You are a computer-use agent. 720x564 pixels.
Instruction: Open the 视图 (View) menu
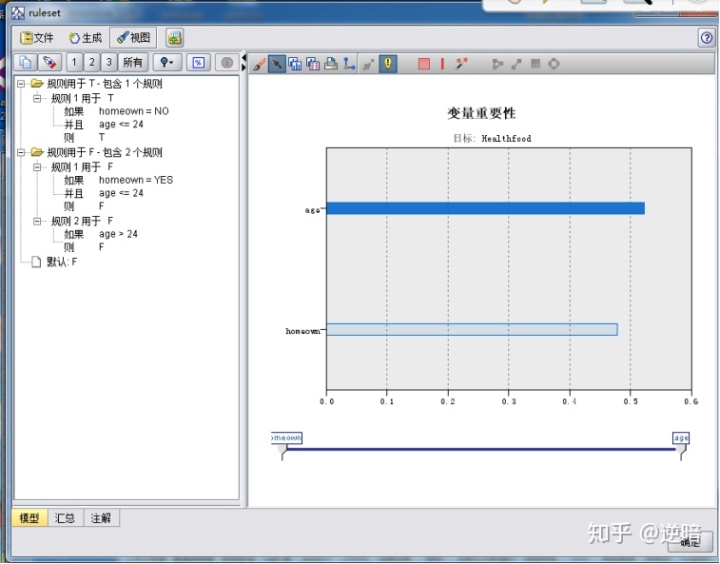(133, 38)
